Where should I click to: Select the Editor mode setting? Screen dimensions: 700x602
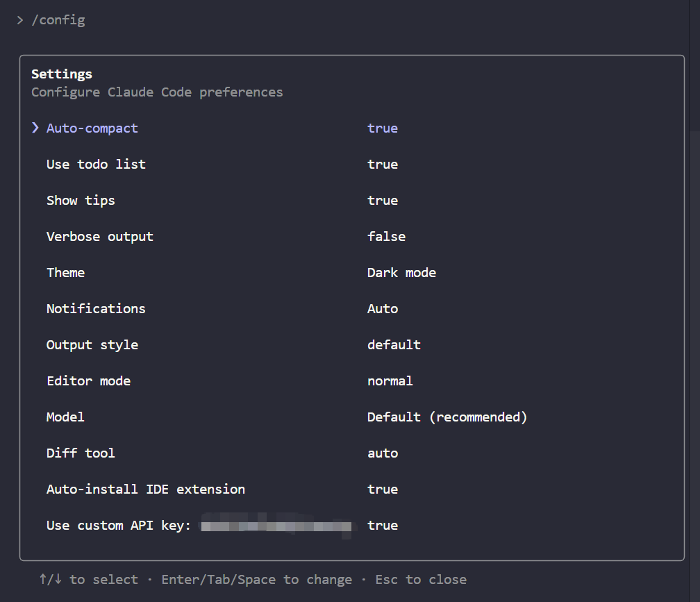click(88, 381)
